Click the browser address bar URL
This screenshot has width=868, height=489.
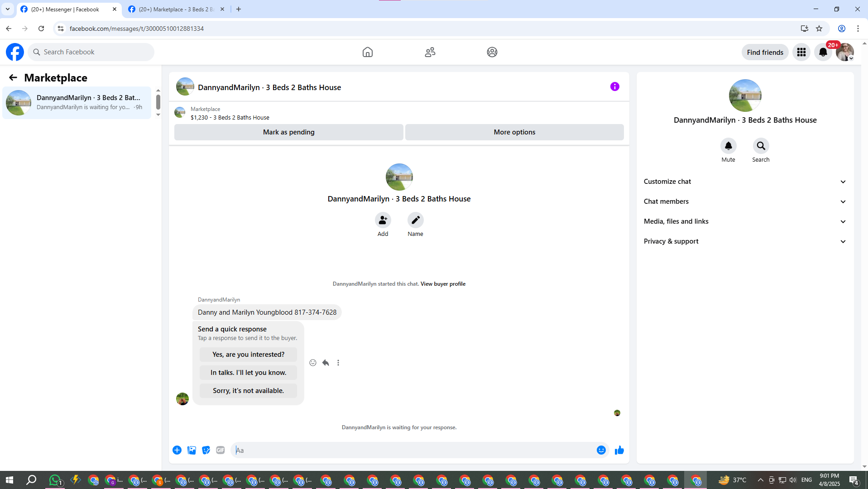(136, 29)
